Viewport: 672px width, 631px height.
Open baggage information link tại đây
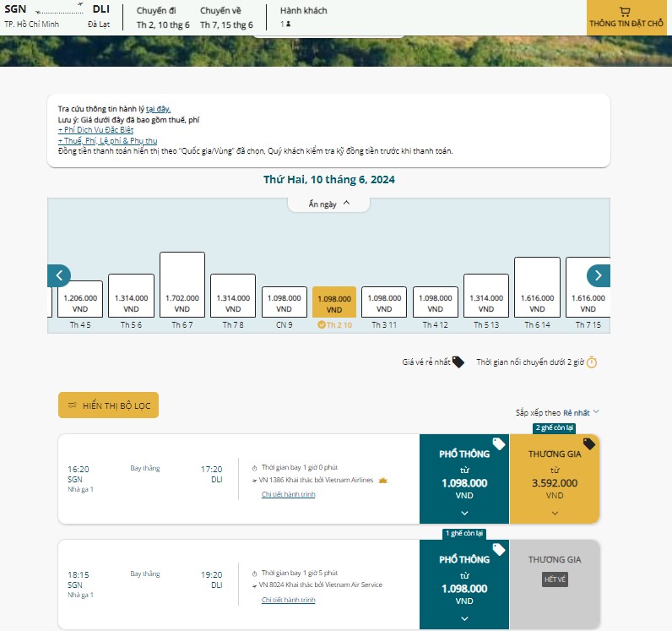[158, 109]
